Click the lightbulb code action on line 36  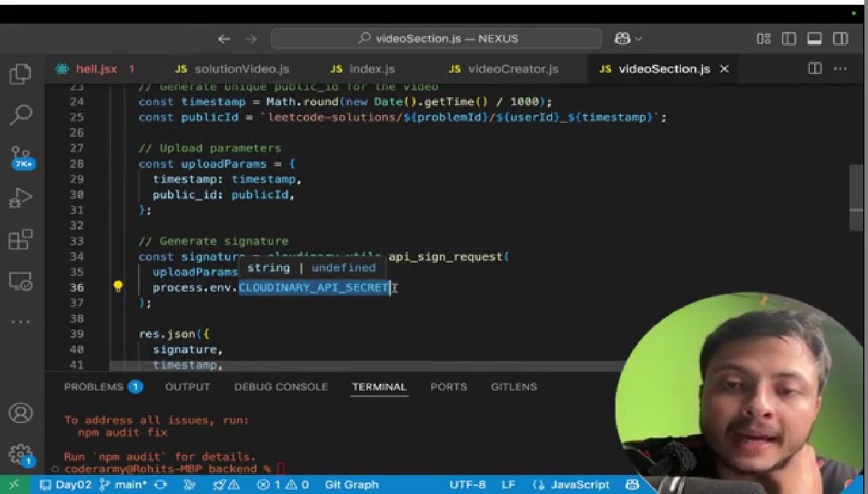[x=118, y=287]
